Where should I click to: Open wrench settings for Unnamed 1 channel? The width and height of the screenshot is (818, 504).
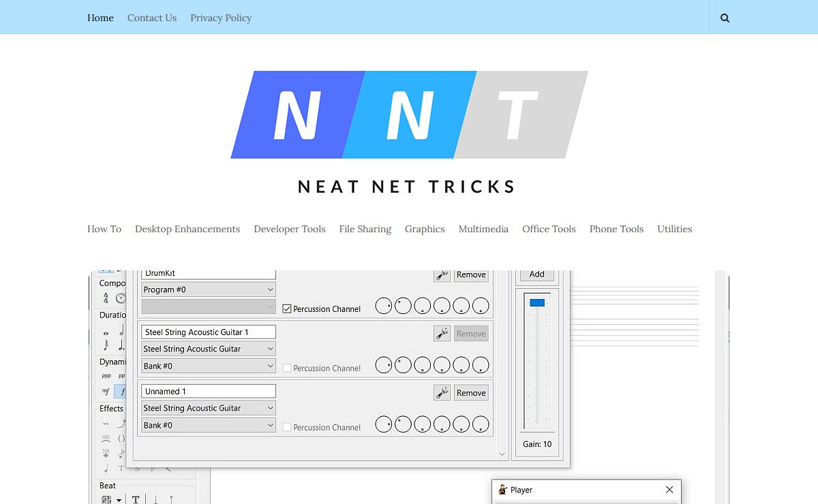(442, 392)
